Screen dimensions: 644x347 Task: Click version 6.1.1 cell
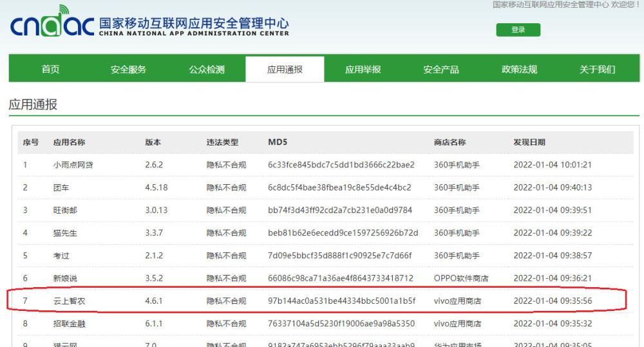[154, 324]
